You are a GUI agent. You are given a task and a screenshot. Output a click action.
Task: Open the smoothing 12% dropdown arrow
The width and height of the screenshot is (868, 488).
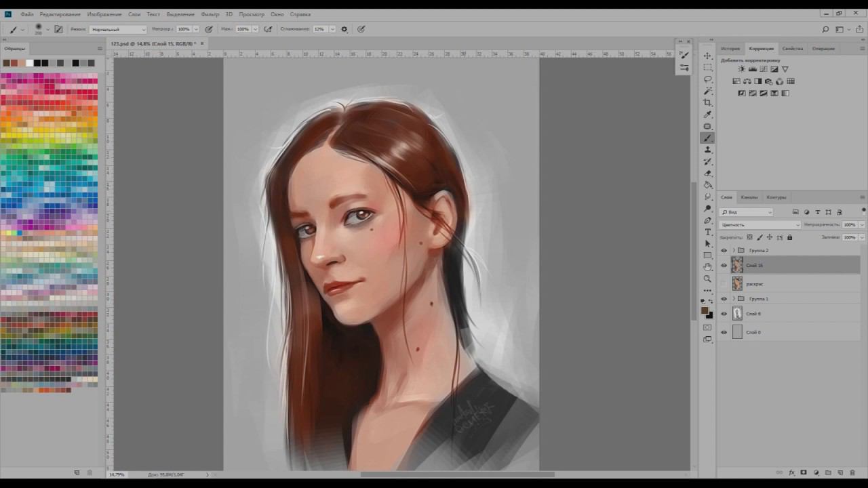click(x=332, y=29)
